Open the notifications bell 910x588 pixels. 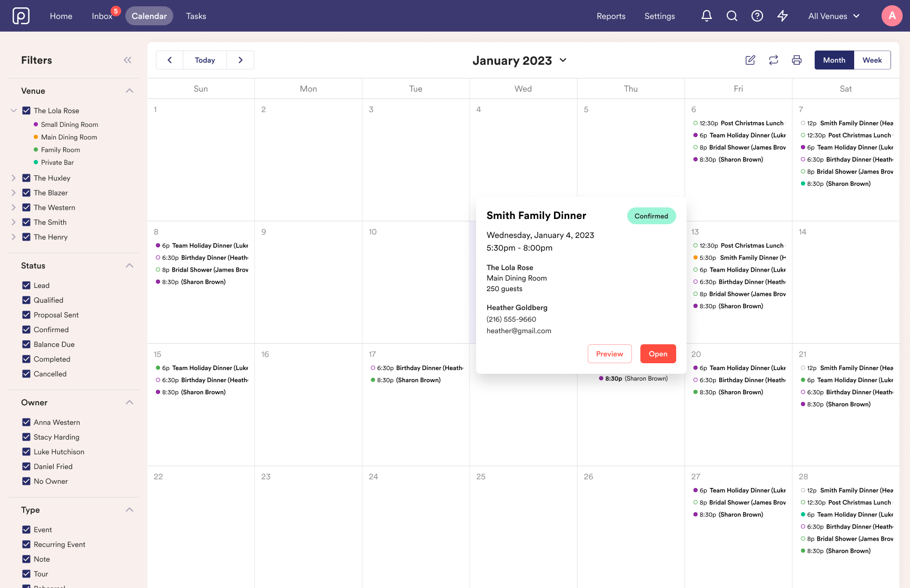(706, 16)
